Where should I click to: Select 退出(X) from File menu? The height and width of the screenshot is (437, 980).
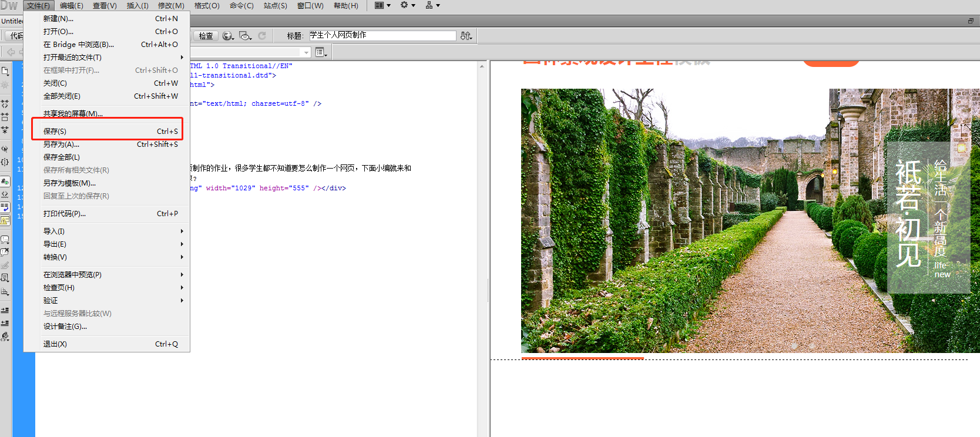[x=106, y=344]
